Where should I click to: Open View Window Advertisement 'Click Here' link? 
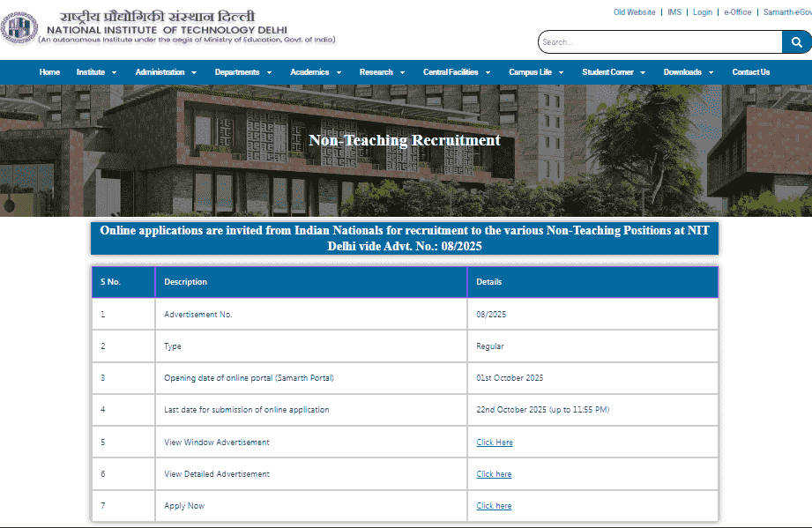click(495, 442)
